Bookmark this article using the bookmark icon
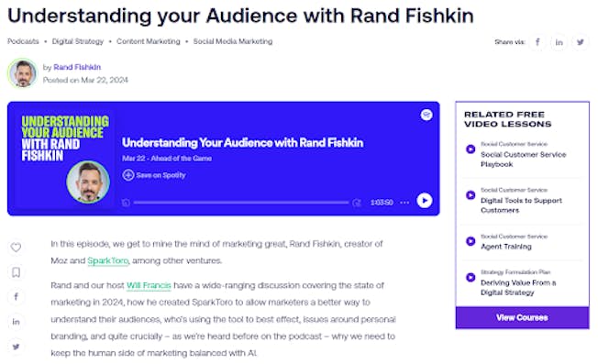This screenshot has height=364, width=598. click(16, 272)
